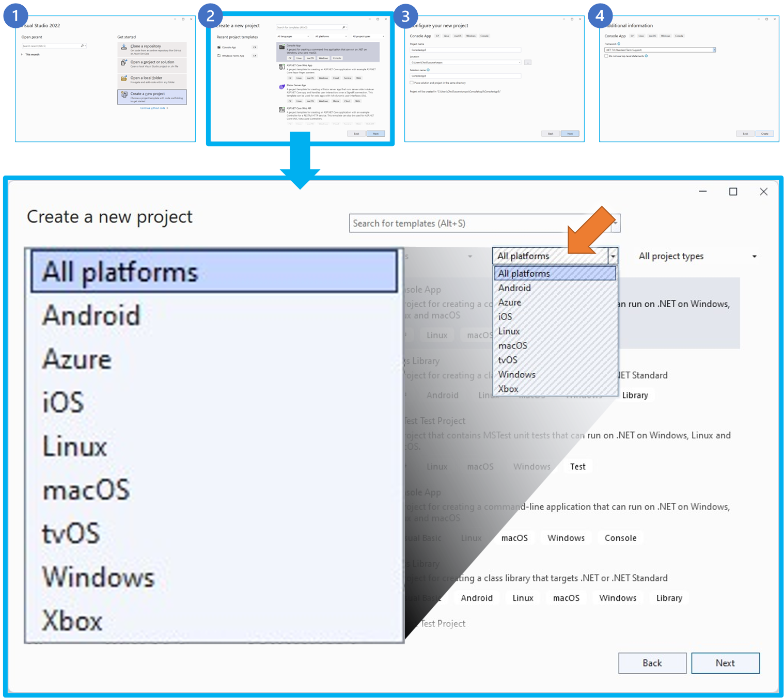This screenshot has height=698, width=784.
Task: Click the large Search for templates field
Action: pyautogui.click(x=484, y=223)
